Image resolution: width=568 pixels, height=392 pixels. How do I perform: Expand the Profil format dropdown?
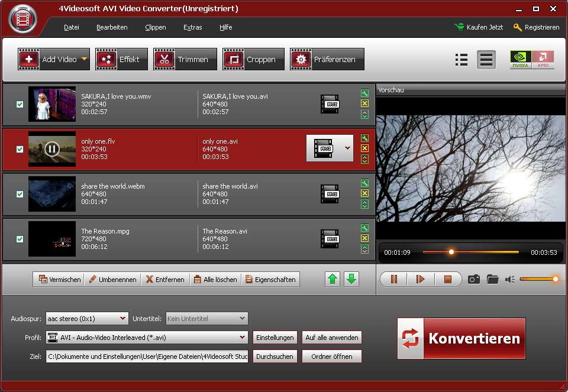pyautogui.click(x=242, y=338)
